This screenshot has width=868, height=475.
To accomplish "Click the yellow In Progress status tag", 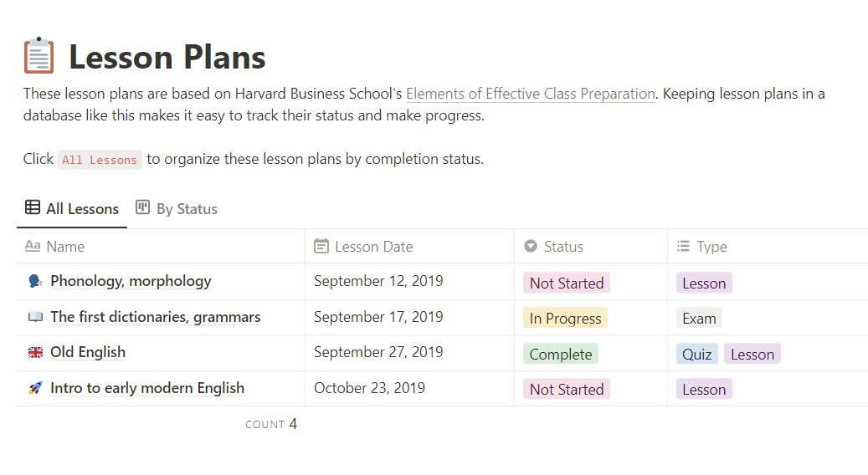I will click(x=565, y=319).
